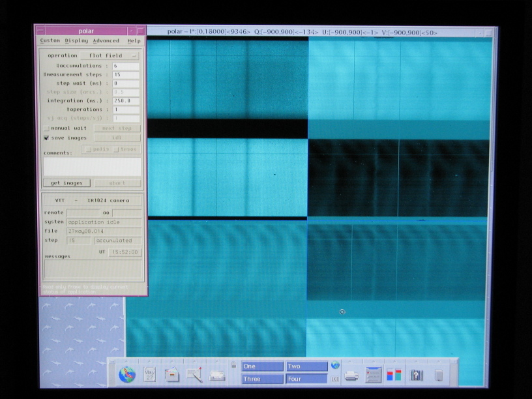Switch to workspace Two
532x399 pixels.
pos(306,366)
